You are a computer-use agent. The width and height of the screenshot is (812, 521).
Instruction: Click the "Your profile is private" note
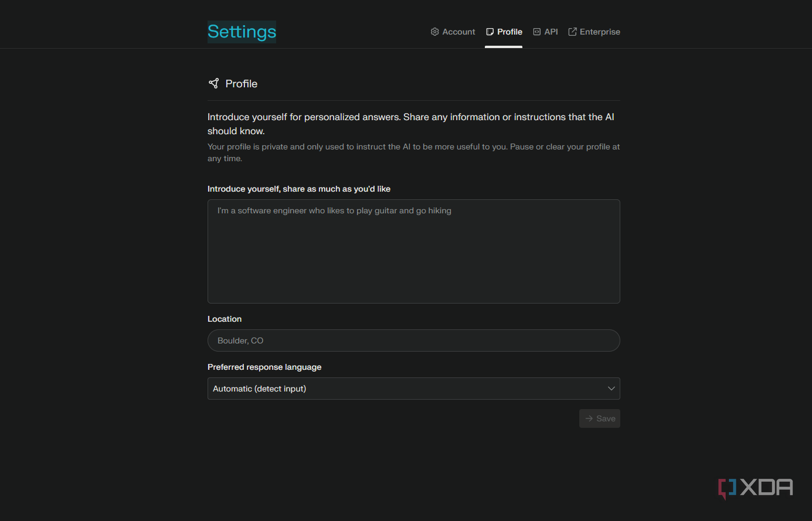413,152
